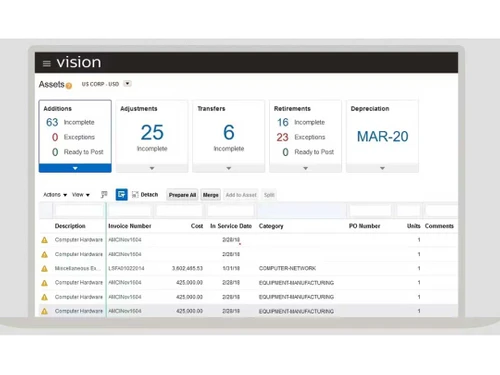Image resolution: width=500 pixels, height=375 pixels.
Task: Click the Cost filter field
Action: pos(180,211)
